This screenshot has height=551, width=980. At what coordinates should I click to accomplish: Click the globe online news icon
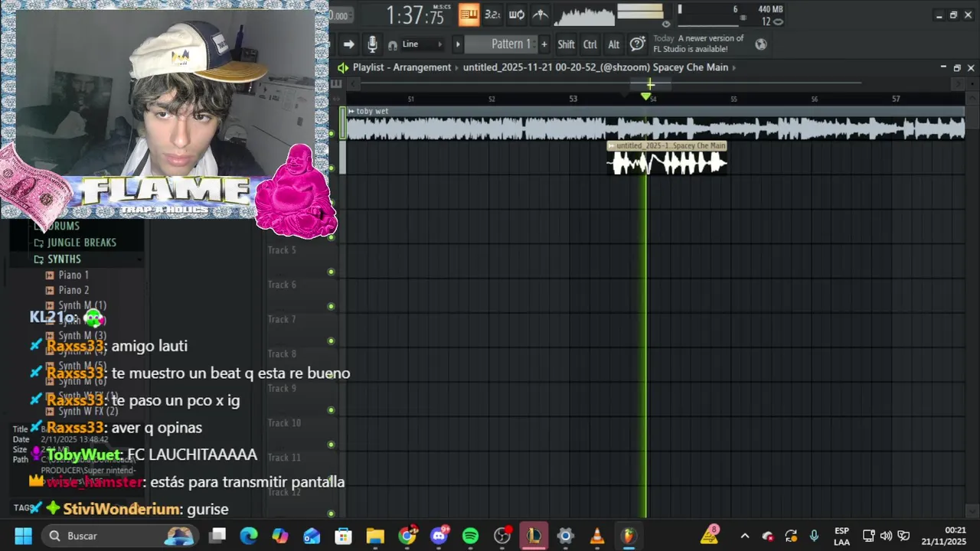point(761,44)
